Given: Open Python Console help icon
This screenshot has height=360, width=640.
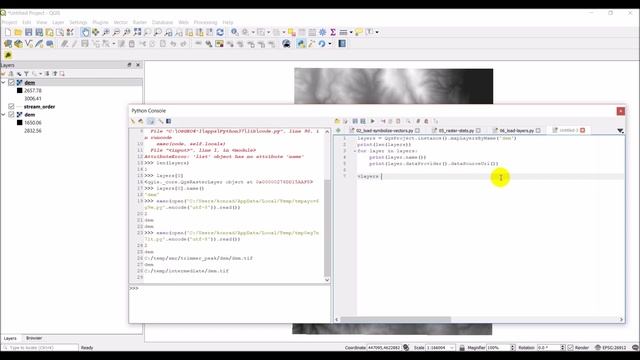Looking at the screenshot, I should point(169,121).
